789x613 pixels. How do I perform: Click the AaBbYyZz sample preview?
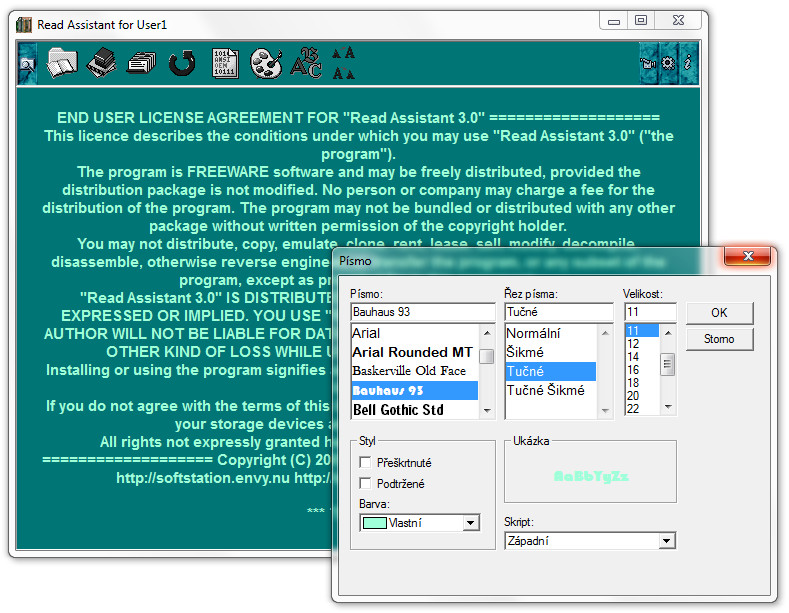(591, 476)
